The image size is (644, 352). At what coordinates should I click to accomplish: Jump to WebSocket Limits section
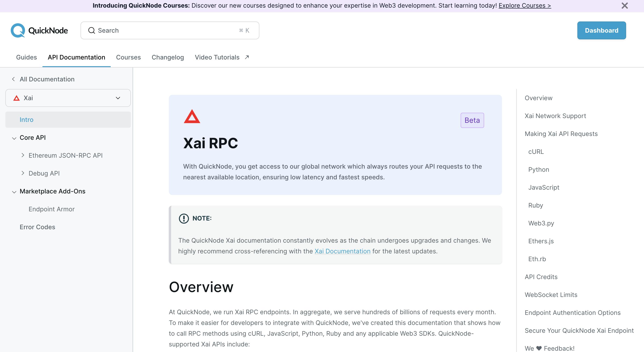[x=551, y=295]
